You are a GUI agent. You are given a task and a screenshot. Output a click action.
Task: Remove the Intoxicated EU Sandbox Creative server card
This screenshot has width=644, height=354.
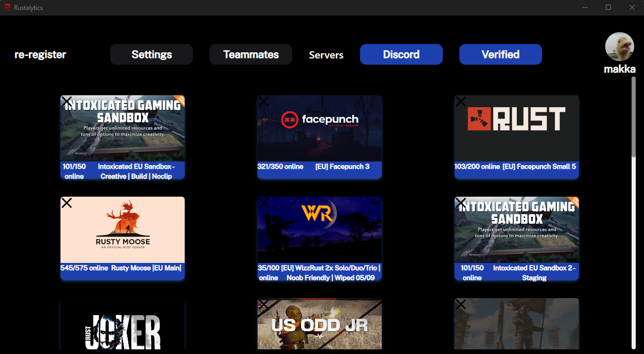(x=67, y=101)
